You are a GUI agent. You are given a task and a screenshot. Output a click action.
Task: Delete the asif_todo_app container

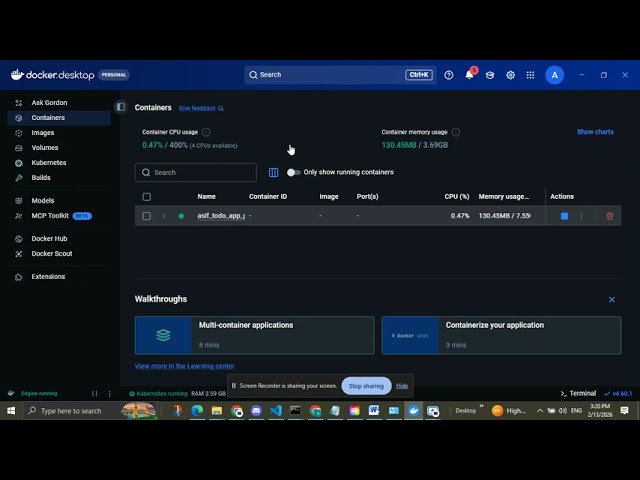tap(610, 216)
